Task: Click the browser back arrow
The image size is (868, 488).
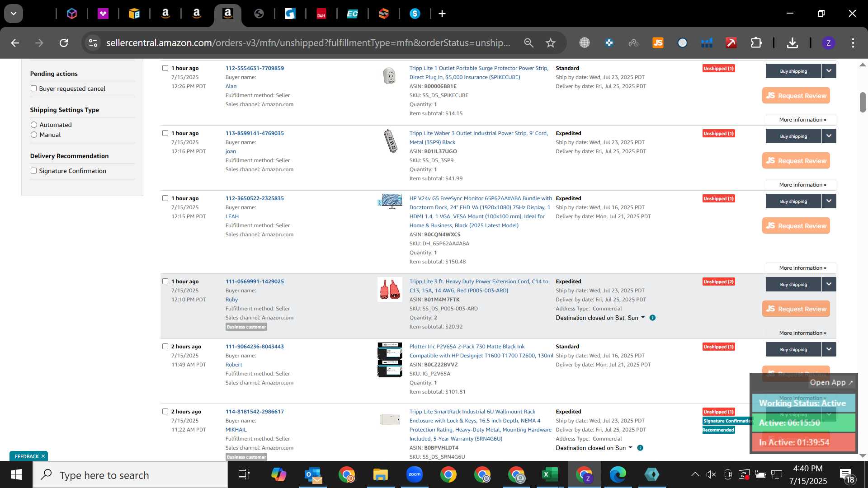Action: tap(15, 43)
